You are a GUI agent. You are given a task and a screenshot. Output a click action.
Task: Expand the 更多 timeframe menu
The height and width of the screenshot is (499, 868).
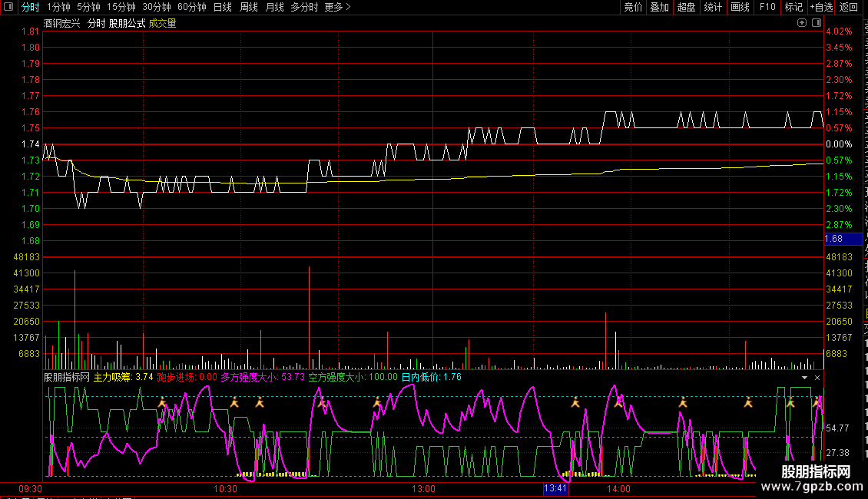coord(337,7)
